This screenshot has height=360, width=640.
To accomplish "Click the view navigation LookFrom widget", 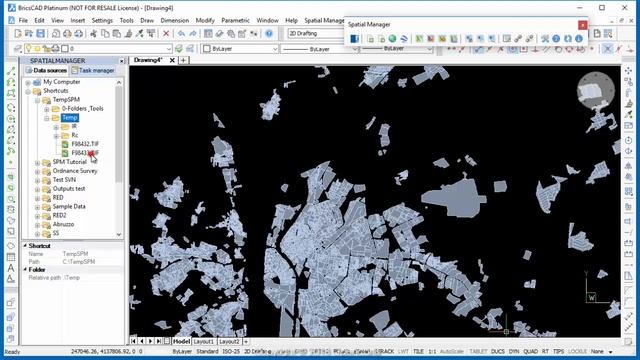I will pos(596,91).
